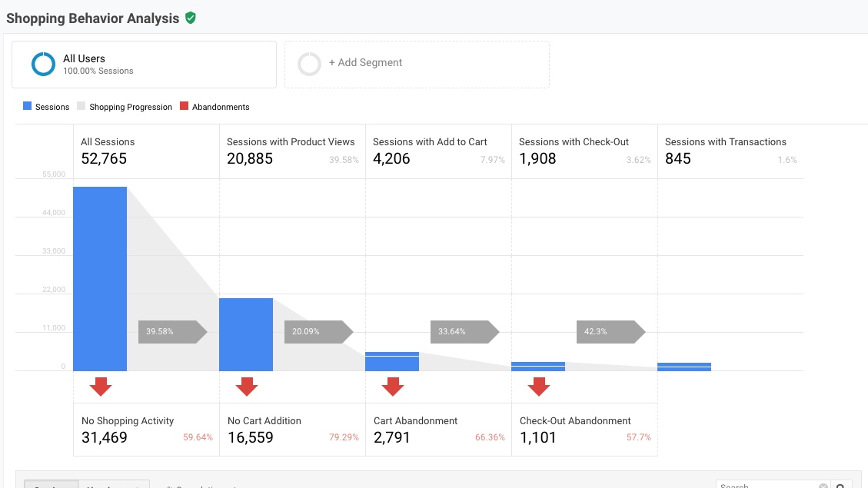Click + Add Segment
Viewport: 868px width, 488px height.
[x=365, y=63]
